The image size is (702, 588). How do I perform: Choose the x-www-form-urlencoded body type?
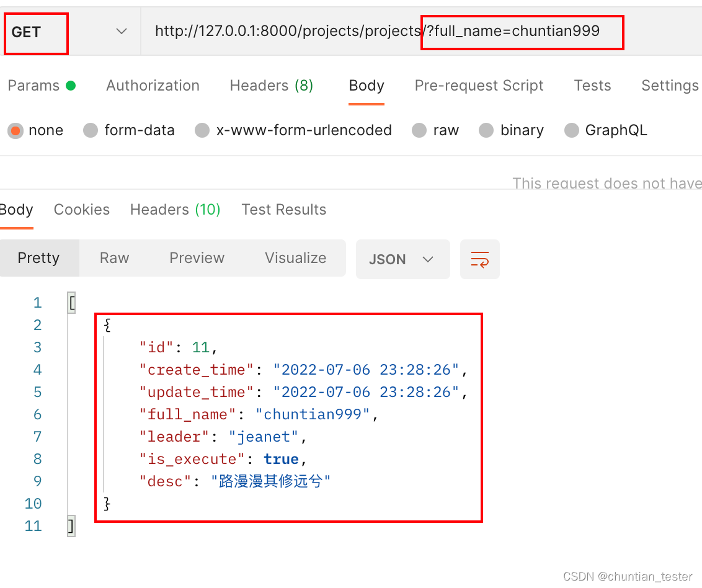[x=293, y=130]
